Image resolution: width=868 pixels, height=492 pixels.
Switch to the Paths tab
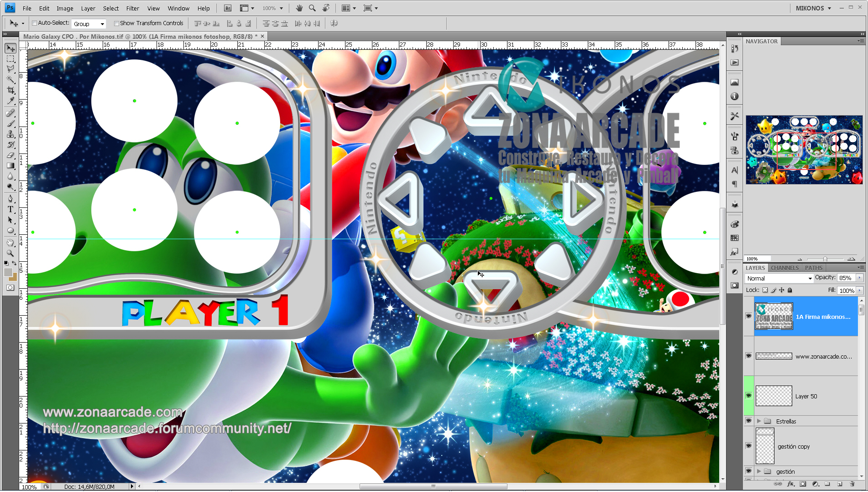click(x=814, y=268)
